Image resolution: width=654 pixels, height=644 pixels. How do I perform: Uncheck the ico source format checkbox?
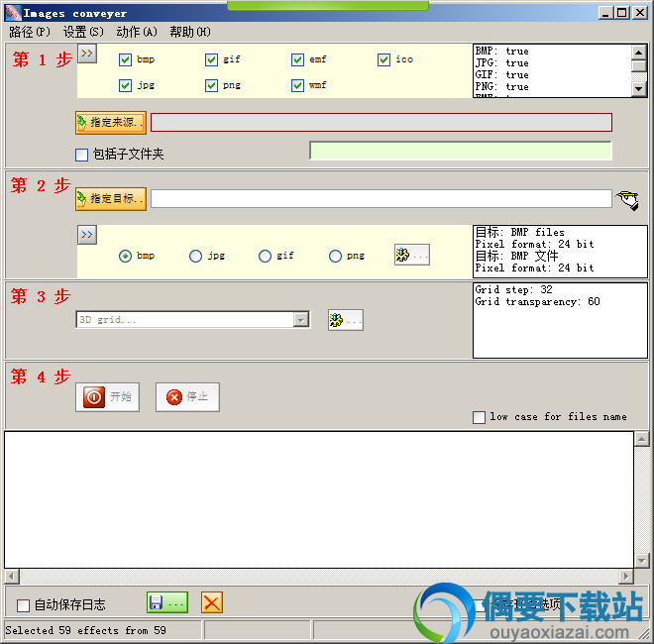coord(383,59)
